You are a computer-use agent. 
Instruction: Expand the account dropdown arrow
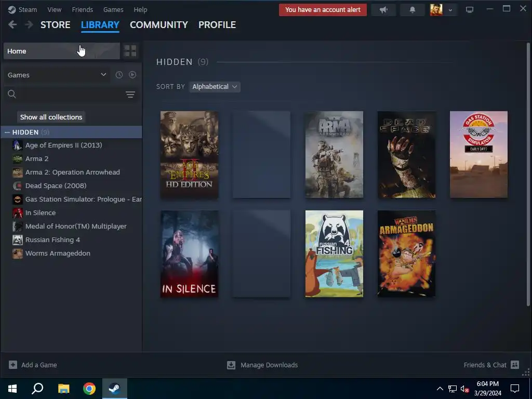coord(450,10)
